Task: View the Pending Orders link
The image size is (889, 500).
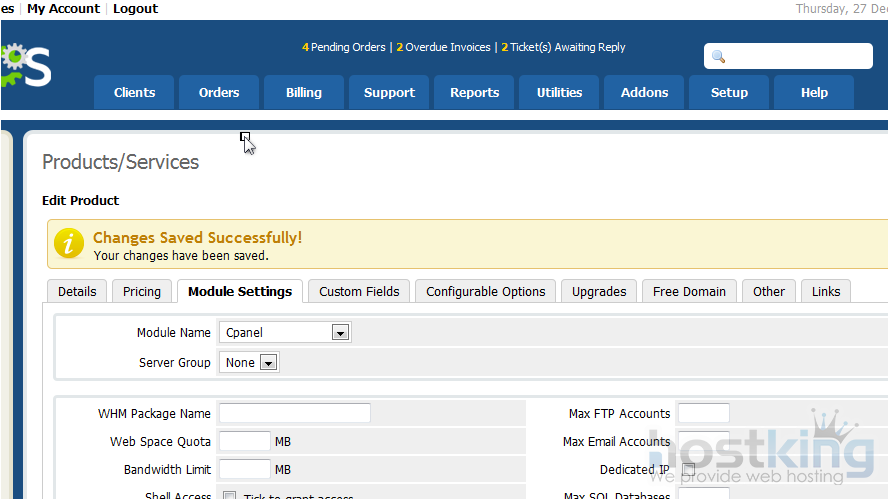Action: pos(344,47)
